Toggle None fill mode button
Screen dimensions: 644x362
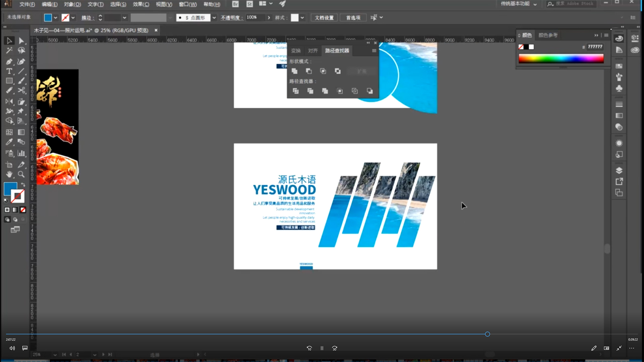[23, 210]
